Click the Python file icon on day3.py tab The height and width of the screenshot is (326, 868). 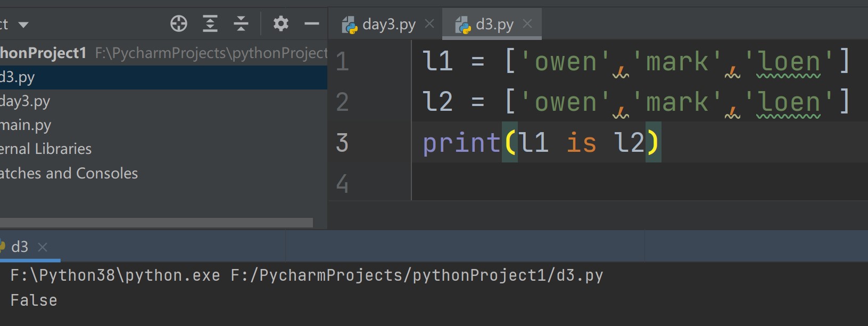pyautogui.click(x=349, y=25)
